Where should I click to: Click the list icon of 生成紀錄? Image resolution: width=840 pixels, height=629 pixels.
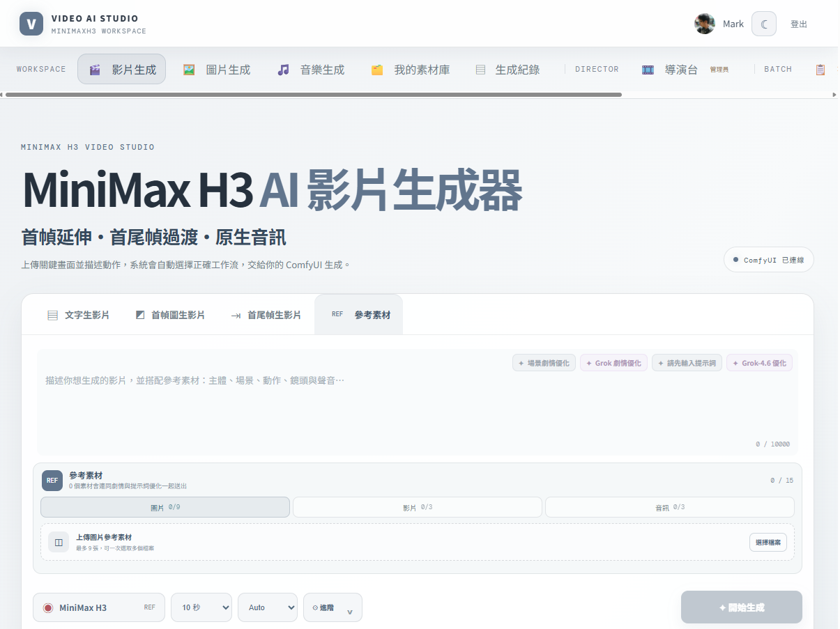point(480,70)
